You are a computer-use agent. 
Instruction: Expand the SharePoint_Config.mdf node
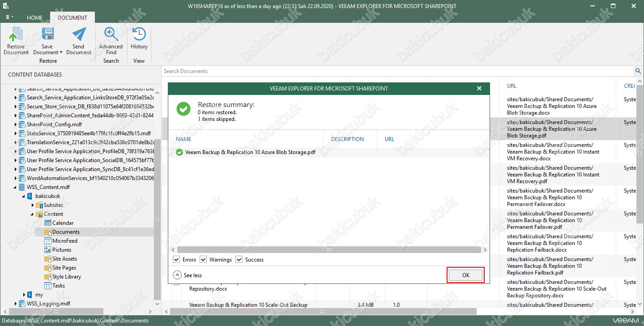tap(16, 124)
